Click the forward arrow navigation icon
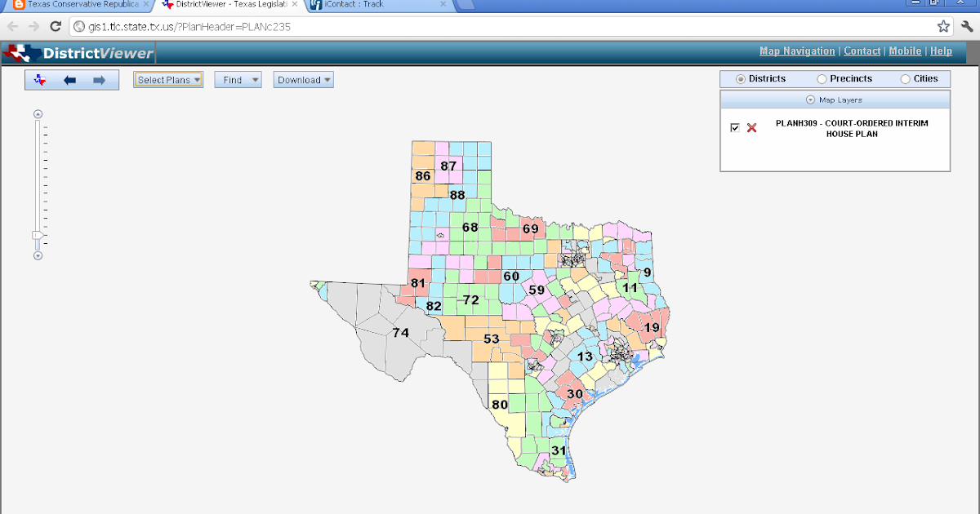This screenshot has height=514, width=980. pos(97,79)
